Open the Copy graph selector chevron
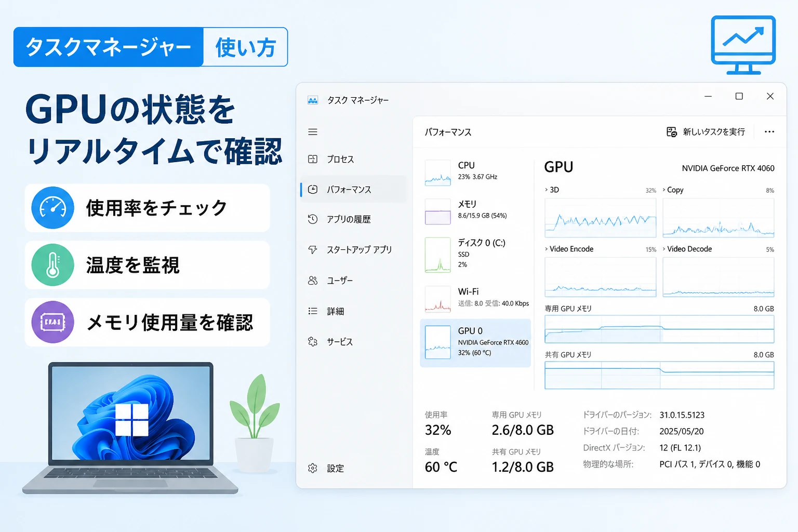 (x=664, y=190)
